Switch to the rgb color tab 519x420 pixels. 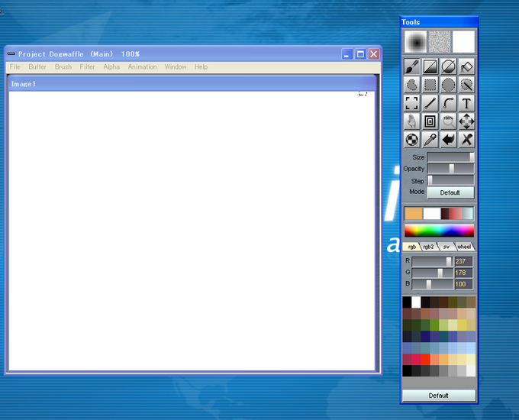tap(411, 247)
